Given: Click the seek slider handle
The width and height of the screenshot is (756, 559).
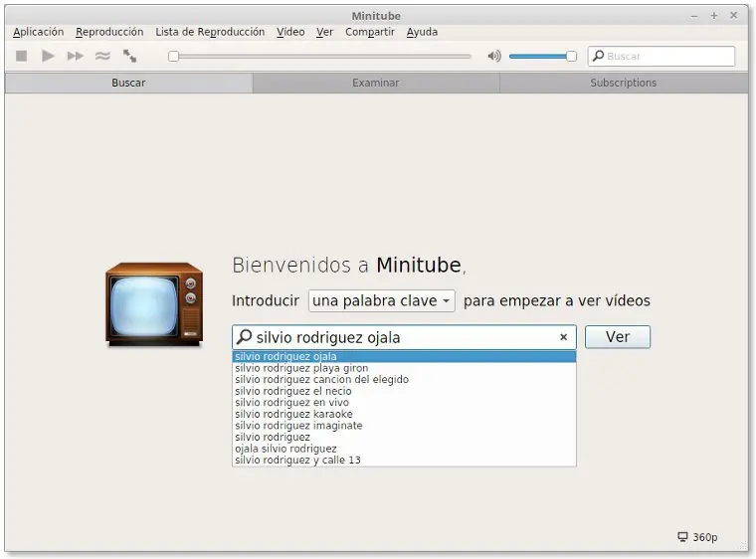Looking at the screenshot, I should [x=173, y=56].
